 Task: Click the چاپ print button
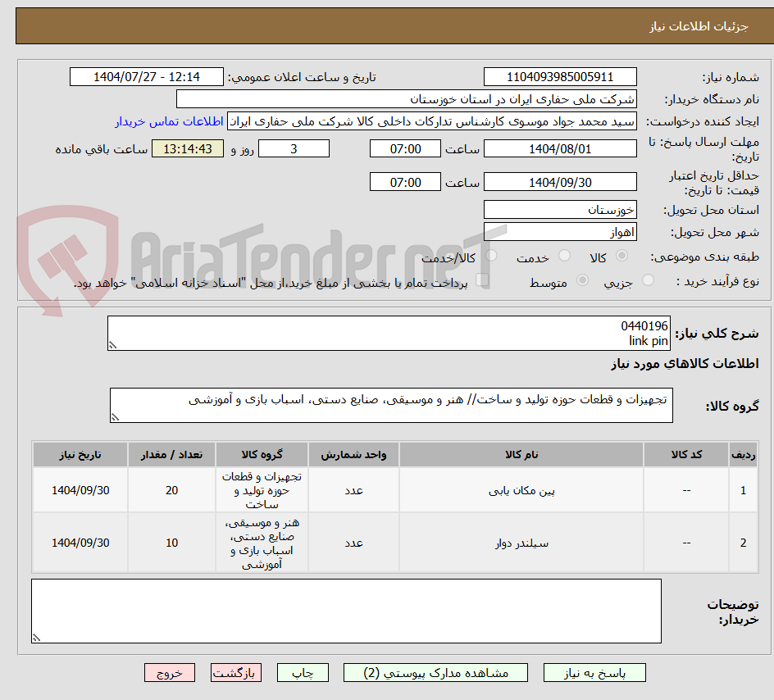(x=303, y=673)
